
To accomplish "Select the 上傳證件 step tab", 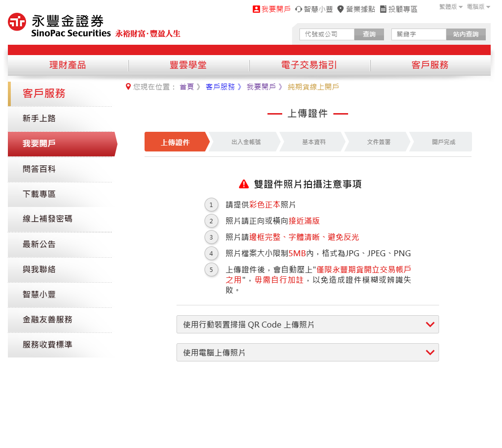I will (176, 142).
